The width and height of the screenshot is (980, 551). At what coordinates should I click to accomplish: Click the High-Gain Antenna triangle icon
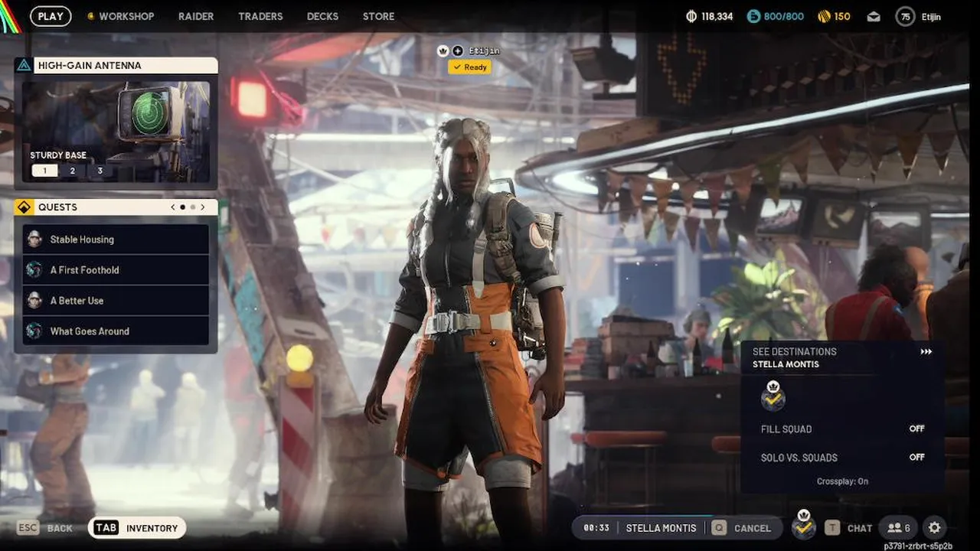pos(24,66)
